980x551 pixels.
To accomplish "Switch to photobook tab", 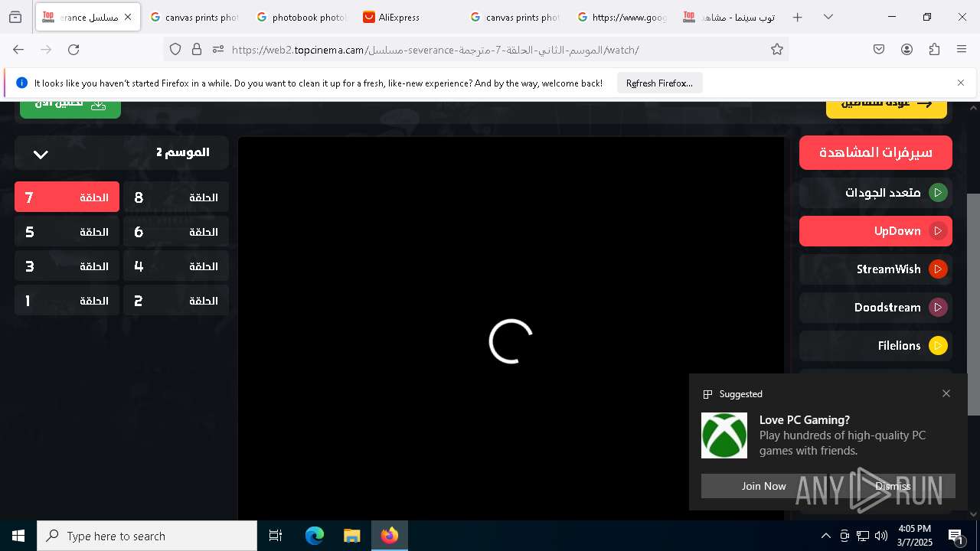I will [302, 17].
